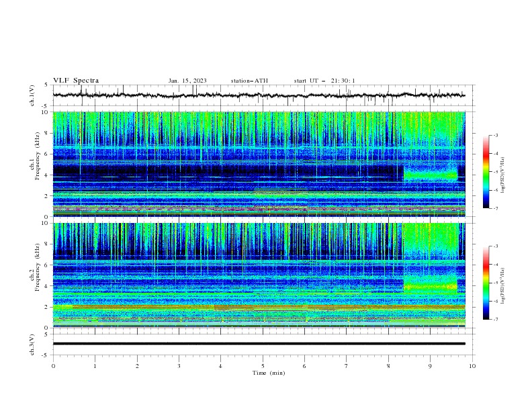532x411 pixels.
Task: Click the time axis tick label '10'
Action: coord(472,366)
